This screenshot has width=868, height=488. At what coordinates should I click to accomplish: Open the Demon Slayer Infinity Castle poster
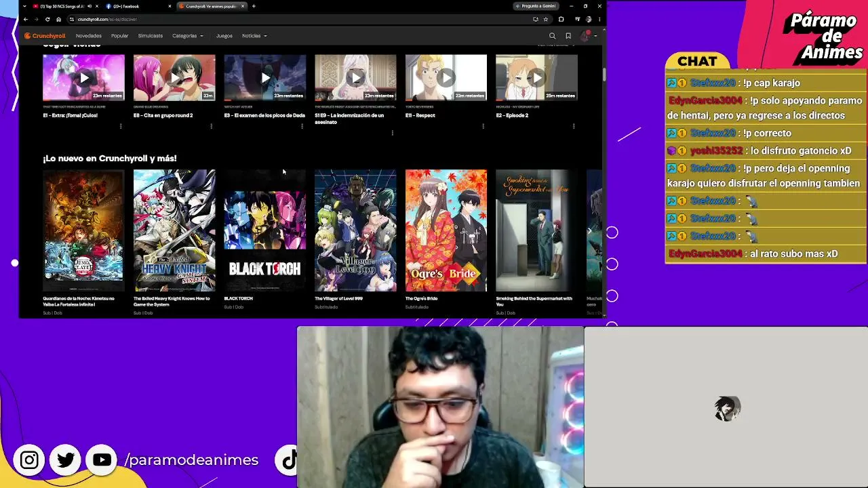83,230
